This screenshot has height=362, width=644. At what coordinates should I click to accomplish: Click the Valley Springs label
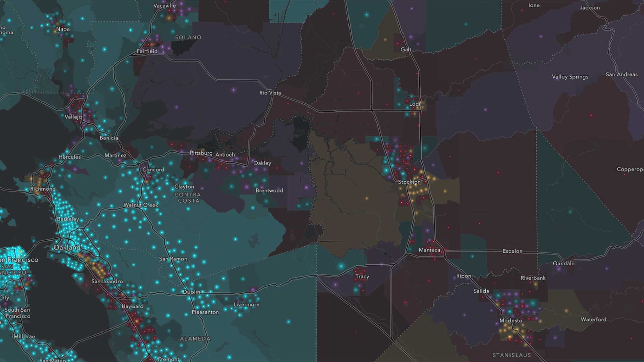tap(570, 77)
